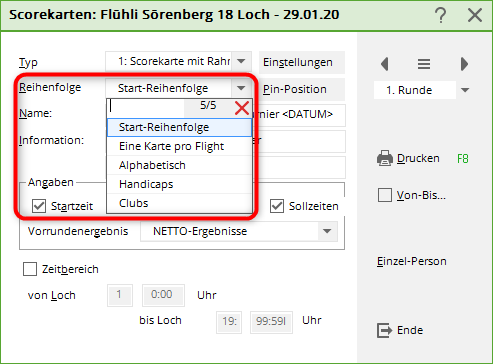Enable the Zeitbereich checkbox

coord(30,269)
